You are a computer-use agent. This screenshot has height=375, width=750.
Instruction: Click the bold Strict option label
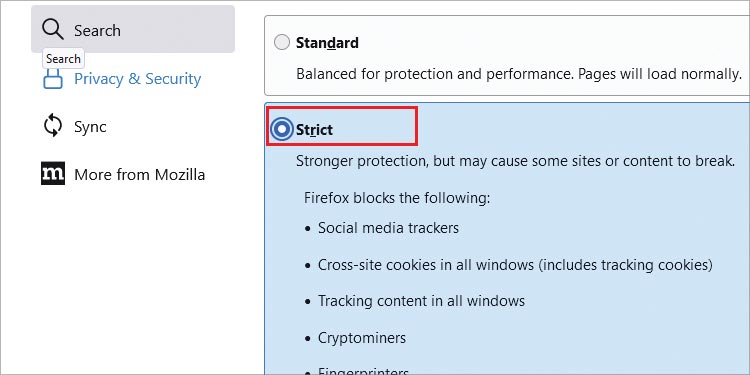314,130
